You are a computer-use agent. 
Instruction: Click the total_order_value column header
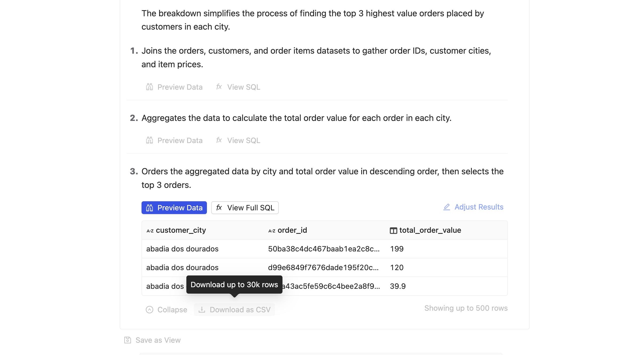point(430,230)
